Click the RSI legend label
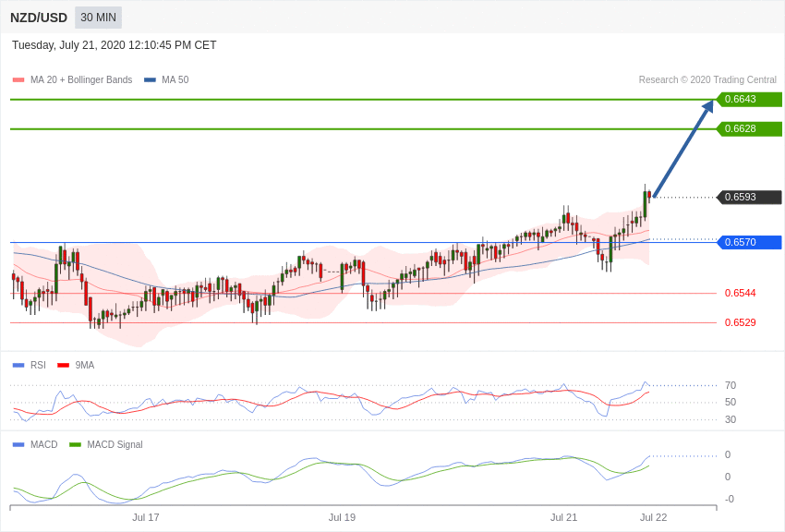 (x=38, y=366)
